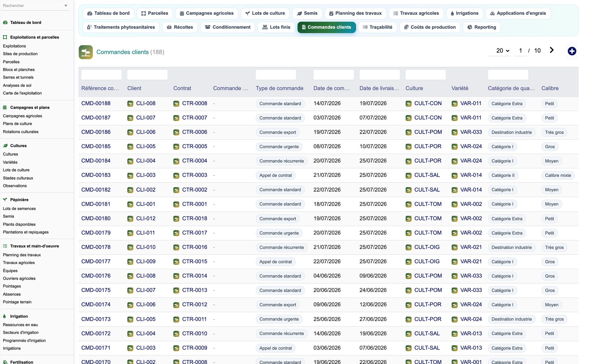Viewport: 589px width, 364px height.
Task: Switch to the Lots de culture tab
Action: [265, 13]
